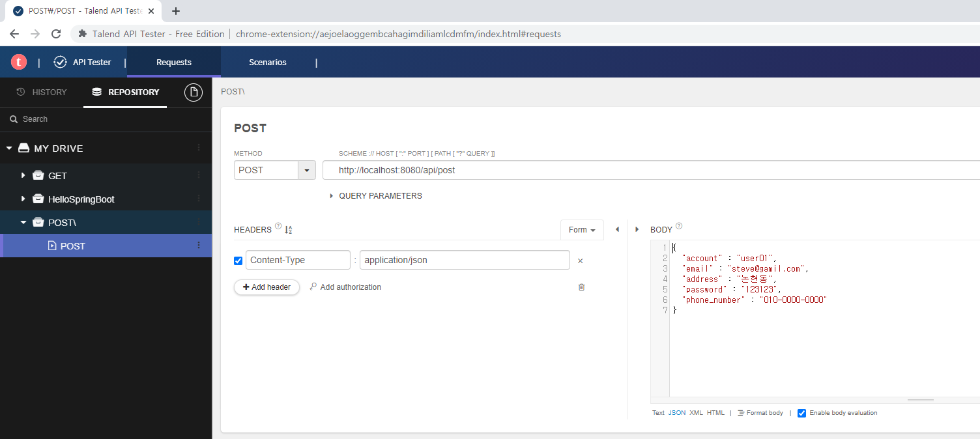Open a new browser tab
This screenshot has height=439, width=980.
click(176, 11)
